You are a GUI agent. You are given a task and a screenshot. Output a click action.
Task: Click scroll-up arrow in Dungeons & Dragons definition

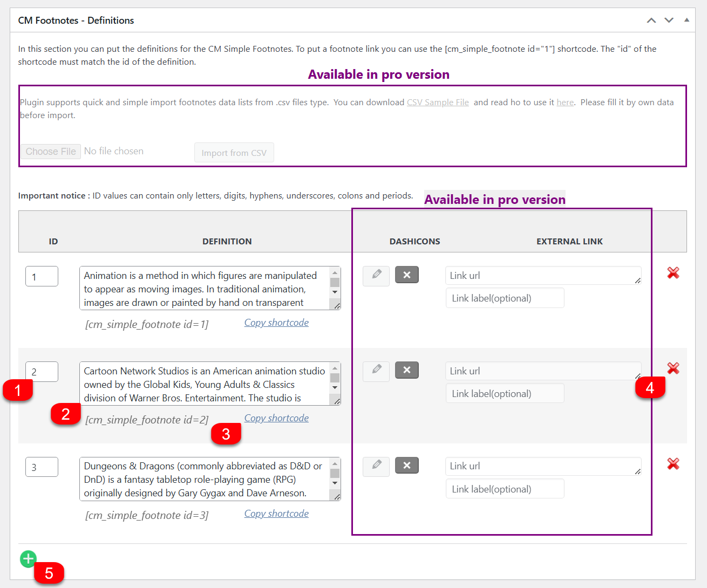point(335,464)
